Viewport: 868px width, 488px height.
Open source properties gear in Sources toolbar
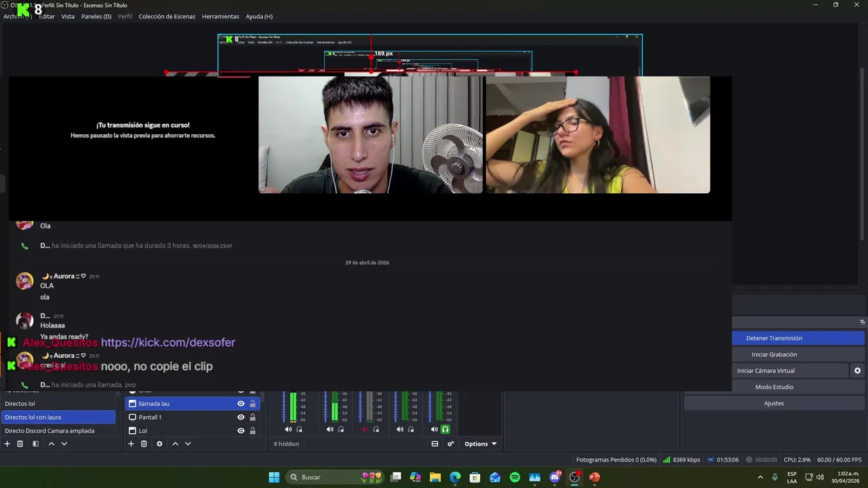tap(159, 444)
